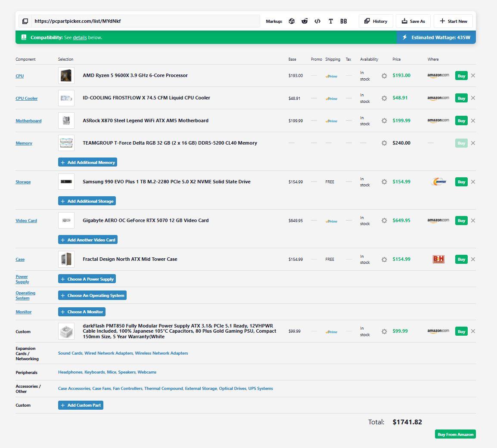Screen dimensions: 497x448
Task: Select PCPartPicker markup icon
Action: coord(292,21)
